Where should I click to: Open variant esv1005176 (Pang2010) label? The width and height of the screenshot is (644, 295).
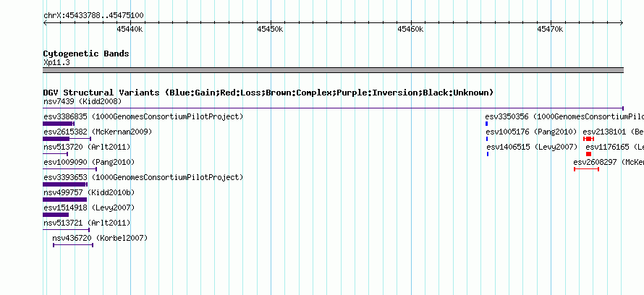click(x=531, y=132)
